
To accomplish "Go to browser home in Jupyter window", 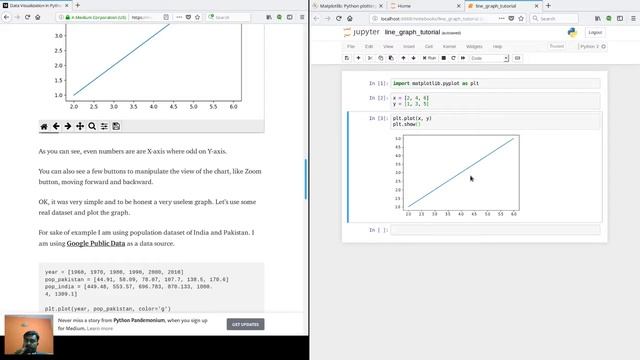I will [350, 18].
